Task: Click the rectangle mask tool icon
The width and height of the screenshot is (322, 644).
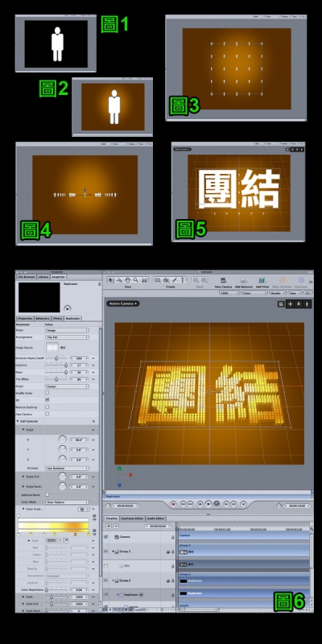Action: (x=196, y=280)
